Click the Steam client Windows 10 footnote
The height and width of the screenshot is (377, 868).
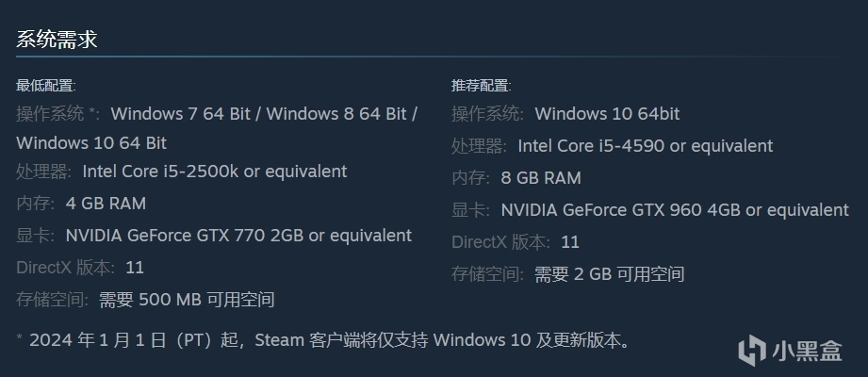pyautogui.click(x=329, y=340)
